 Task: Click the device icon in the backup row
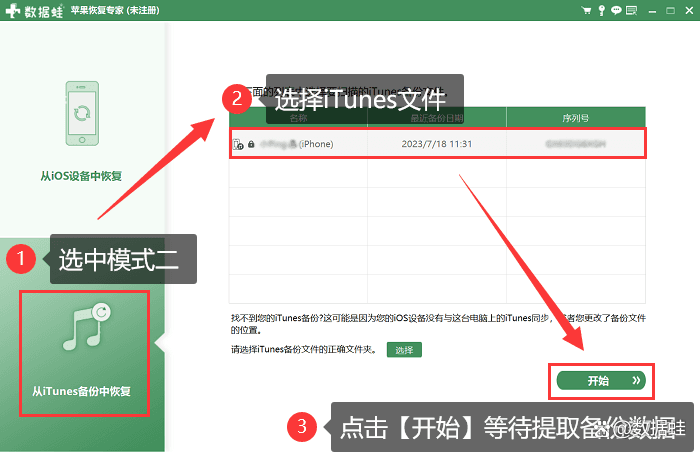pos(238,144)
